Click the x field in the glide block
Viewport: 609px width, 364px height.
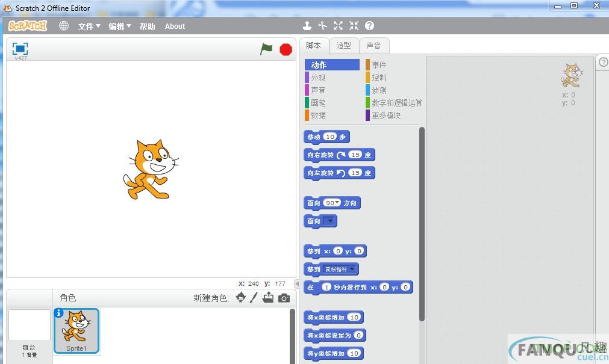coord(384,287)
